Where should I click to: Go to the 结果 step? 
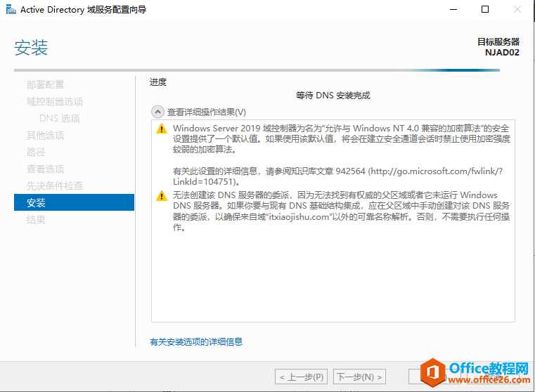36,220
